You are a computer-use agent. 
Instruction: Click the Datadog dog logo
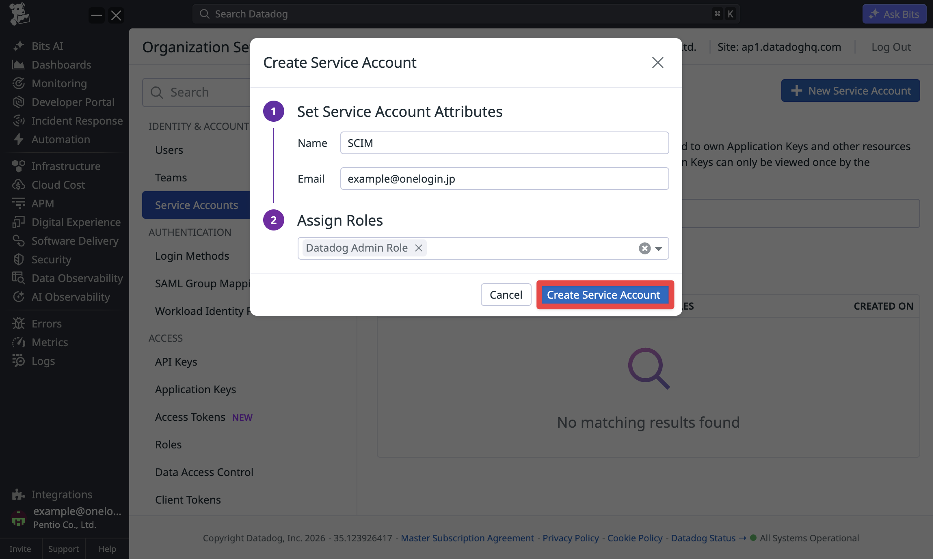(19, 14)
